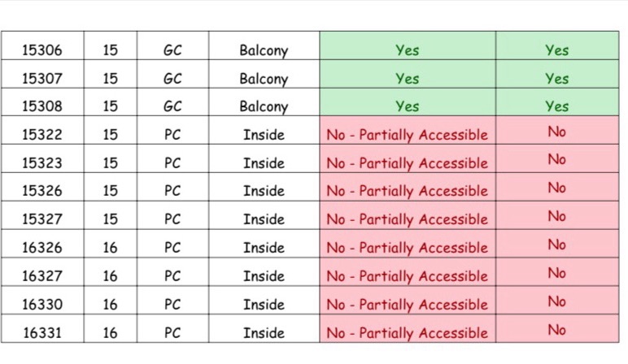Select the 16326 cabin cell

pyautogui.click(x=41, y=248)
